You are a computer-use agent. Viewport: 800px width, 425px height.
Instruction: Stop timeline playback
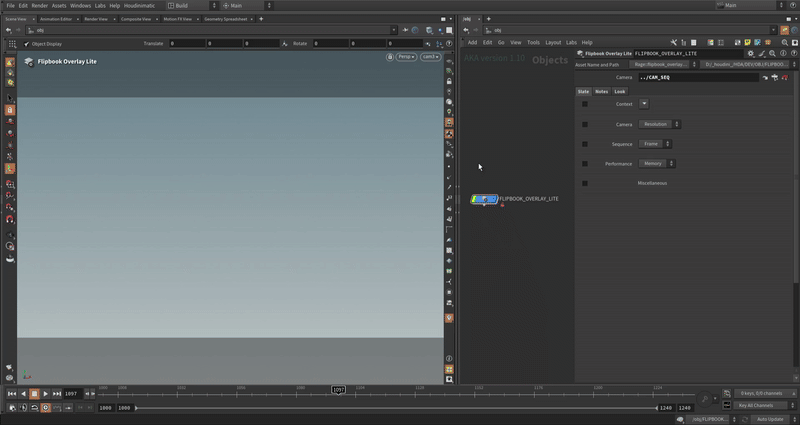34,393
